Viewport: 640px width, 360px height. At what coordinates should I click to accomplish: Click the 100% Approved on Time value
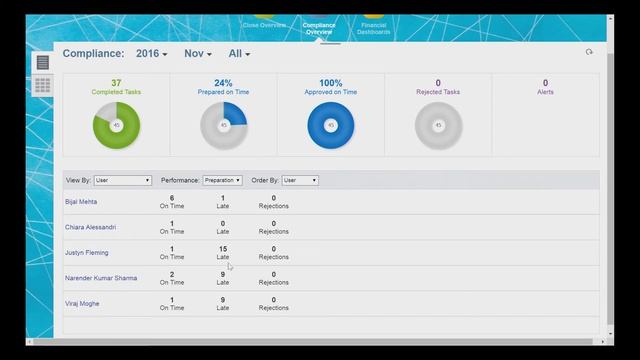[x=331, y=83]
